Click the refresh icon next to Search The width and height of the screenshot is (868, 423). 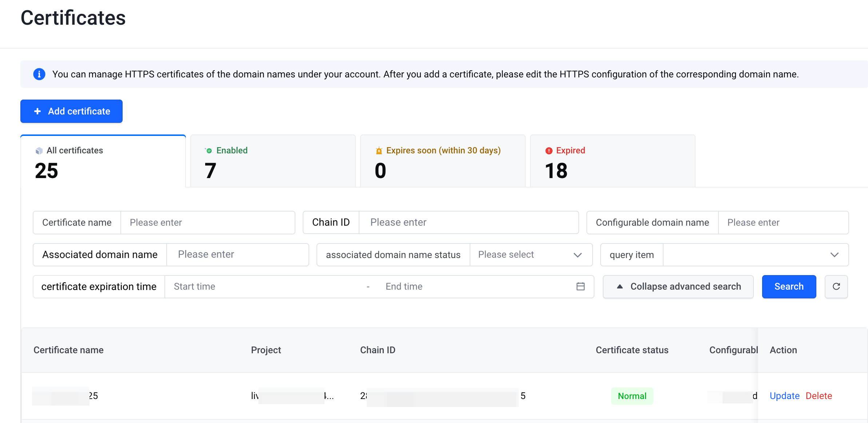tap(836, 286)
